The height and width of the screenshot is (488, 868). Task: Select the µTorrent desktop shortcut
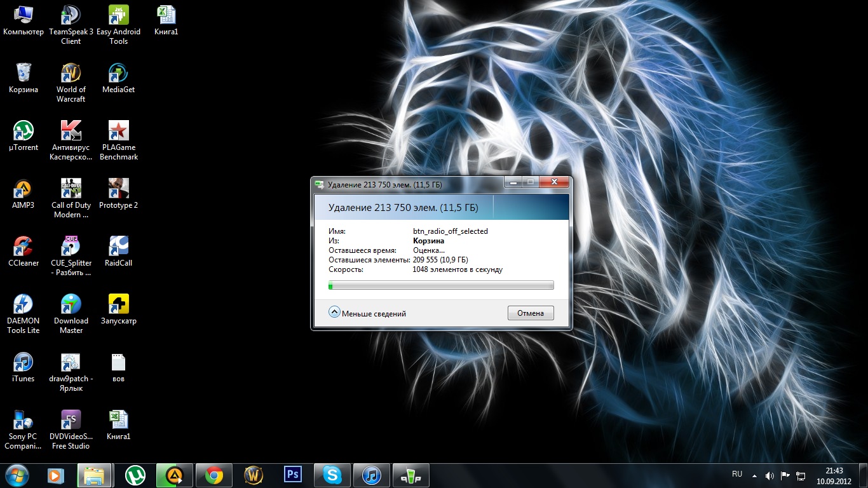point(24,136)
